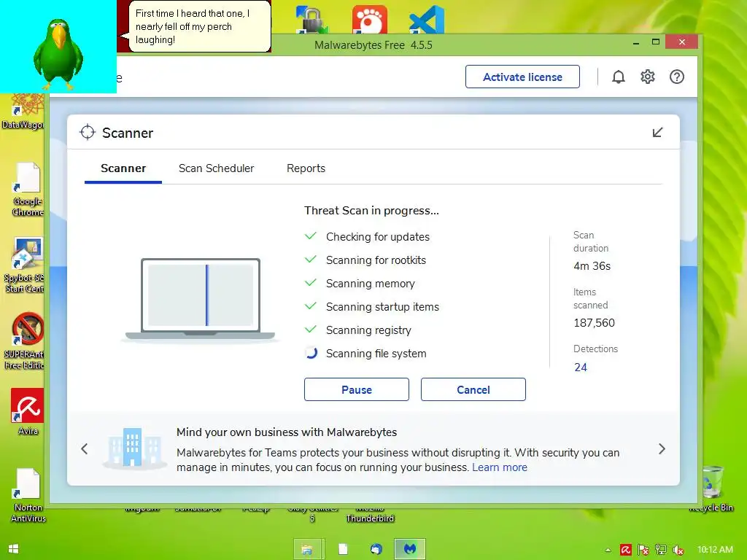Image resolution: width=747 pixels, height=560 pixels.
Task: Select the red paw GOM desktop icon
Action: pos(370,19)
